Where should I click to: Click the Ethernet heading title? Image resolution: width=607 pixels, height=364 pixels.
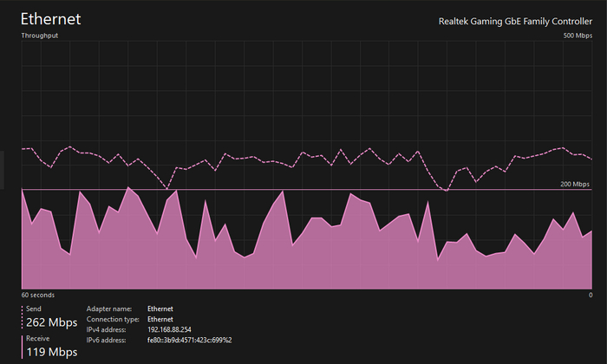pos(50,19)
